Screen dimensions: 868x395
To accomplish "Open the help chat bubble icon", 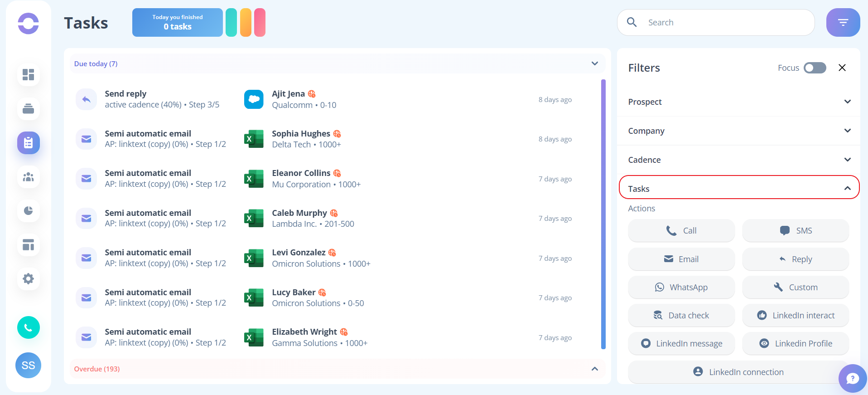I will click(852, 378).
